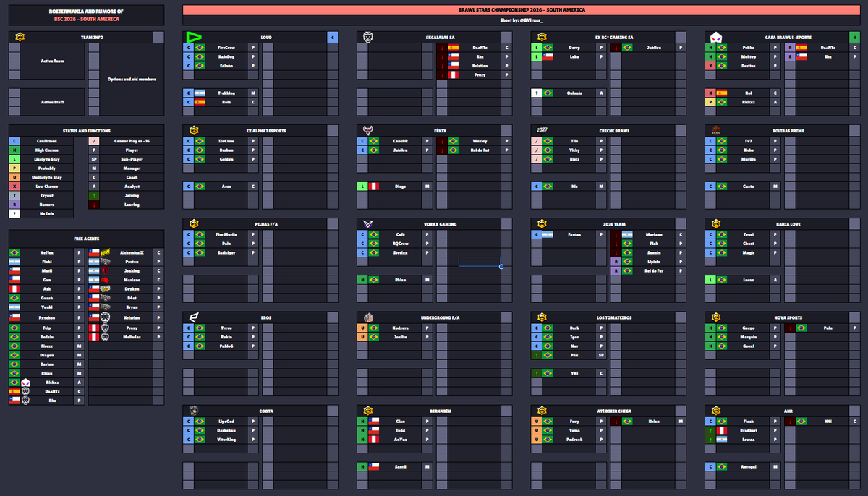Click the blue Confirmed status swatch

[14, 140]
